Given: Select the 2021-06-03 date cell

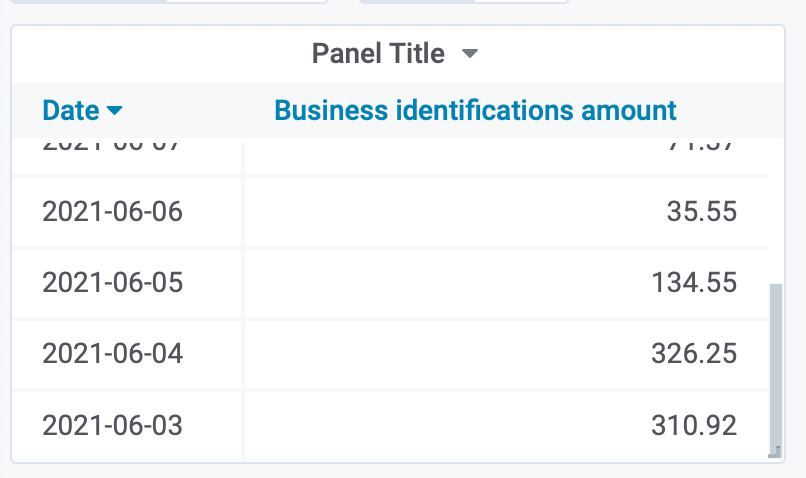Looking at the screenshot, I should [x=113, y=425].
